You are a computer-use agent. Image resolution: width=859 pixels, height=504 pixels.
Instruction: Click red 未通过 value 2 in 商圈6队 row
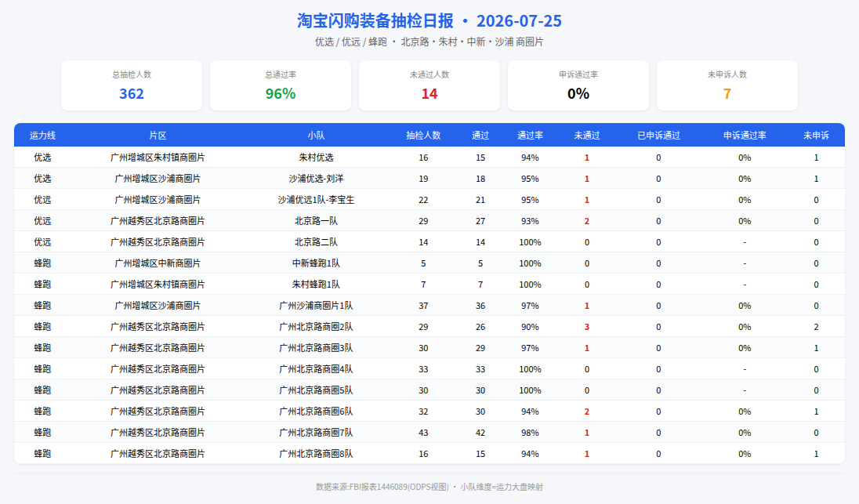pyautogui.click(x=587, y=412)
